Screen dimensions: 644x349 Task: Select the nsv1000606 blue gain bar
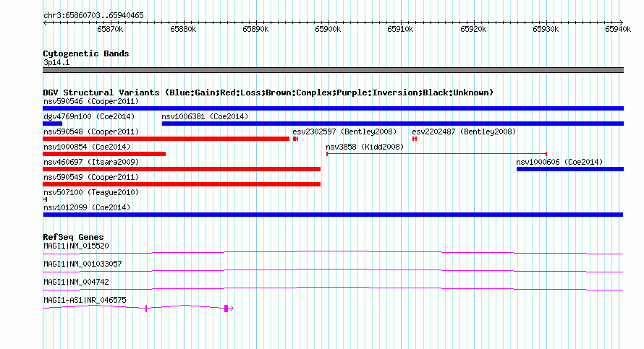(x=570, y=169)
